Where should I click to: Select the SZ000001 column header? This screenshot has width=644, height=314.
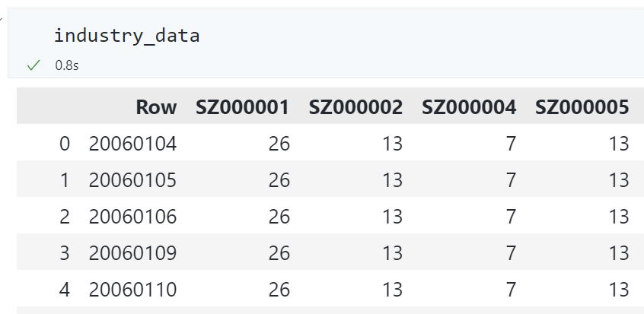coord(243,107)
